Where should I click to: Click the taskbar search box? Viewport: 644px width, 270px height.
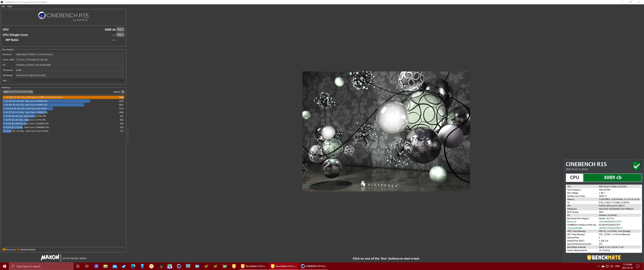41,266
